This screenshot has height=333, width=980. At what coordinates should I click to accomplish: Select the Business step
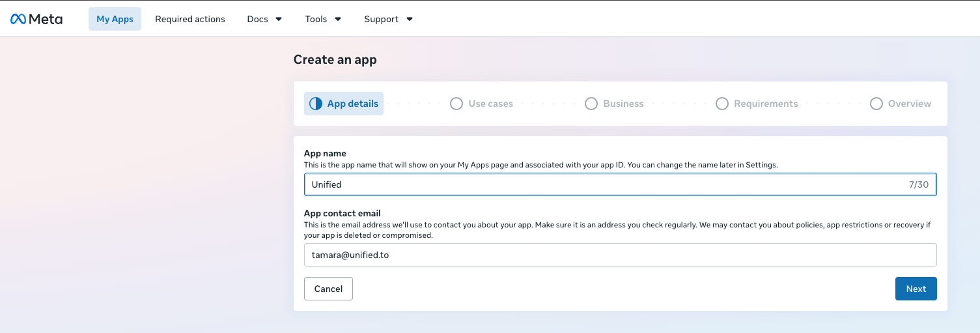point(614,104)
